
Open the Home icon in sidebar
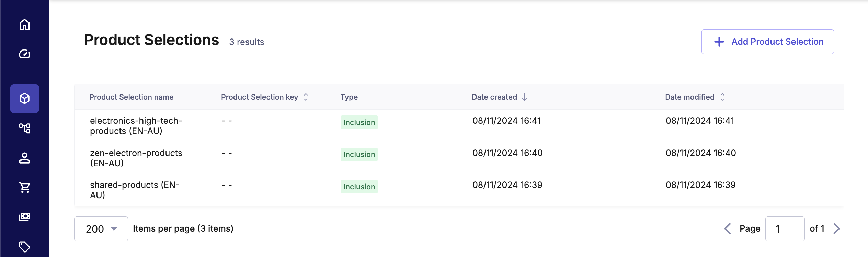24,24
